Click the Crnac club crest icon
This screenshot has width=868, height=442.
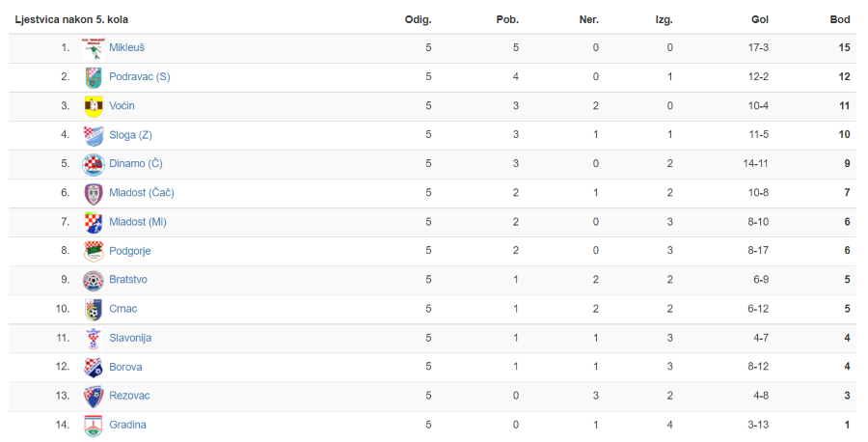point(93,310)
